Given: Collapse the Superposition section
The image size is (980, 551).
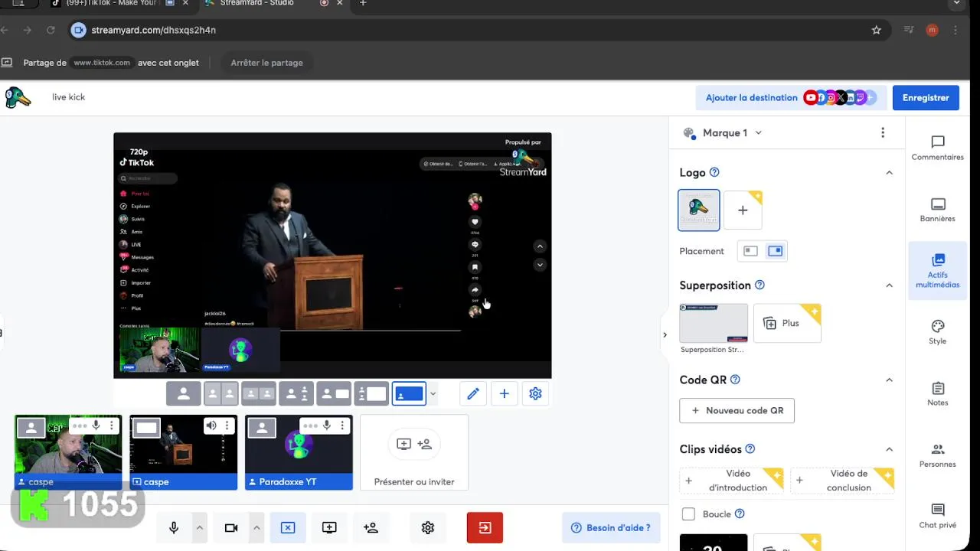Looking at the screenshot, I should pyautogui.click(x=889, y=285).
